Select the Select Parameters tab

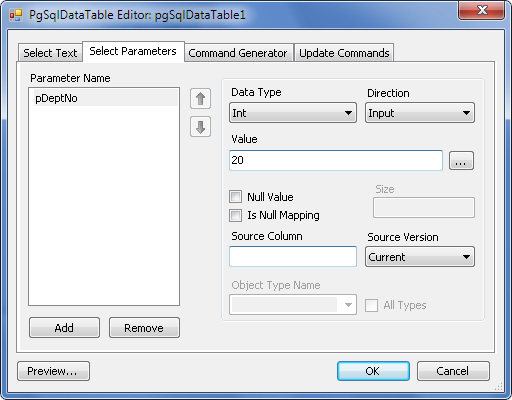click(133, 51)
